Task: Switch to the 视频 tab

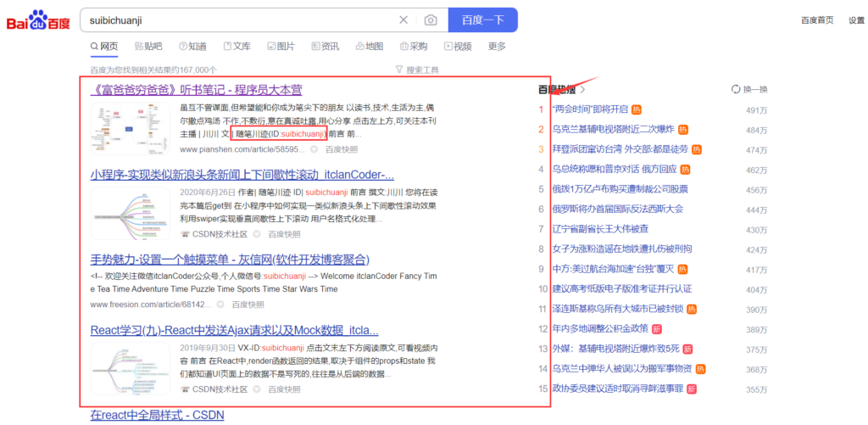Action: [x=458, y=47]
